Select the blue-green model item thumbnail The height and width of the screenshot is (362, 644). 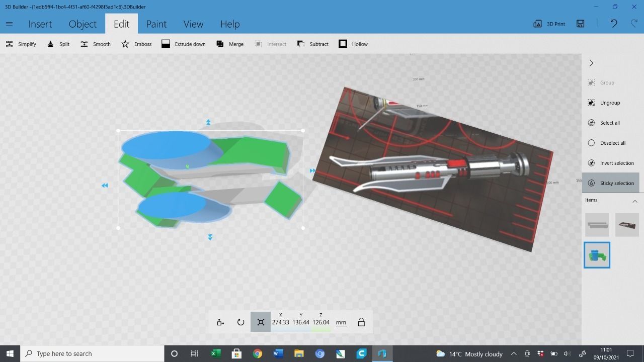[x=597, y=255]
